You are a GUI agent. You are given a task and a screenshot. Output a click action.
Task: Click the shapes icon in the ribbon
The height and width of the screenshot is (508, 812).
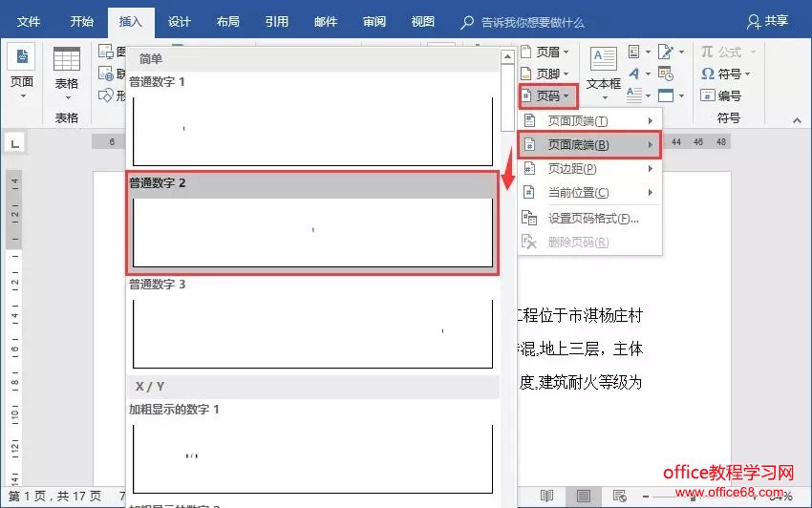tap(106, 95)
